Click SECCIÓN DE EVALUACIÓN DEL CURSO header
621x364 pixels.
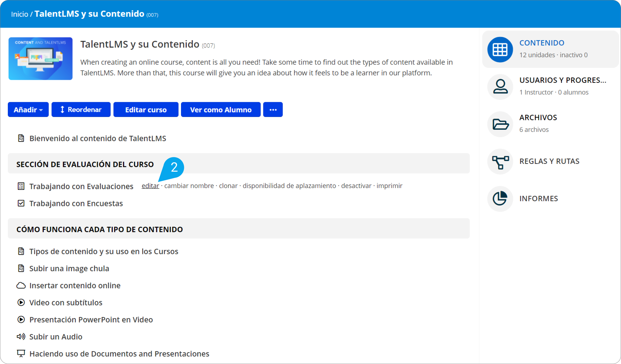239,163
